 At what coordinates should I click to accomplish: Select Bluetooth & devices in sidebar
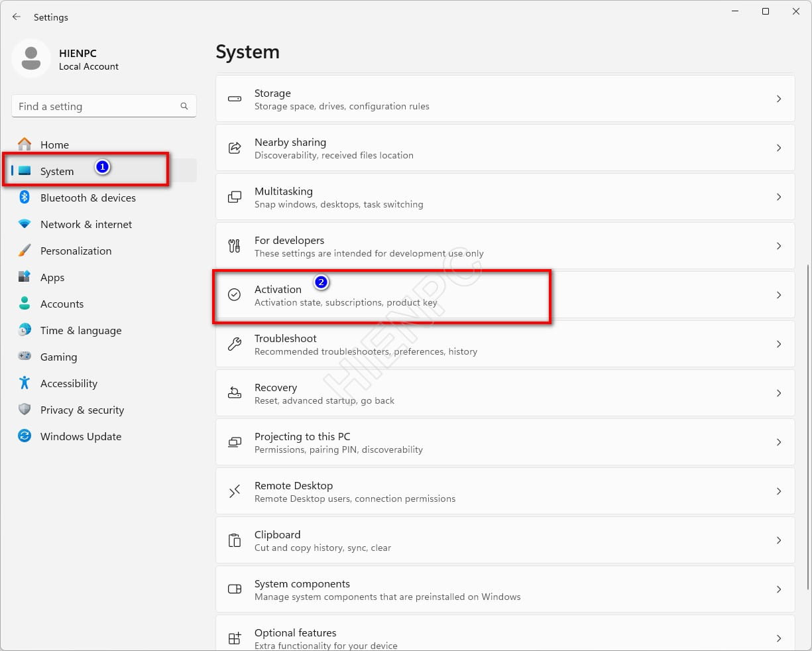104,197
